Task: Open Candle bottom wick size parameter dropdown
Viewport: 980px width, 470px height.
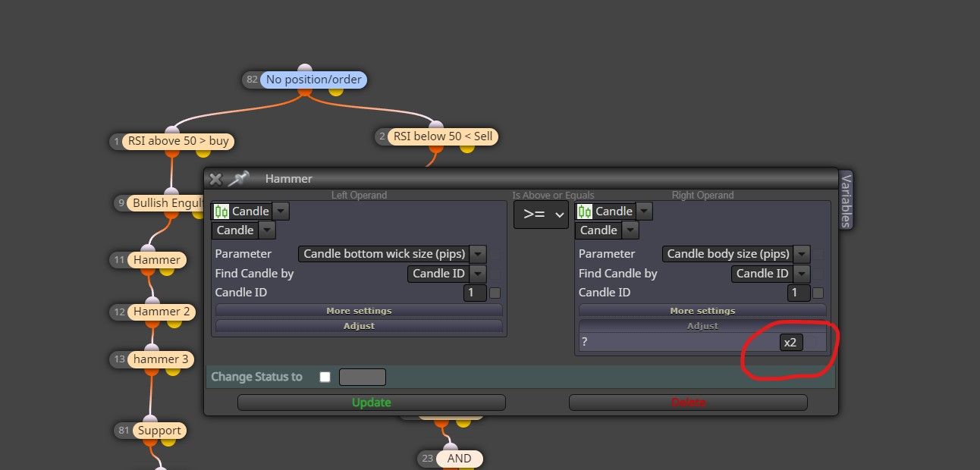Action: click(x=478, y=254)
